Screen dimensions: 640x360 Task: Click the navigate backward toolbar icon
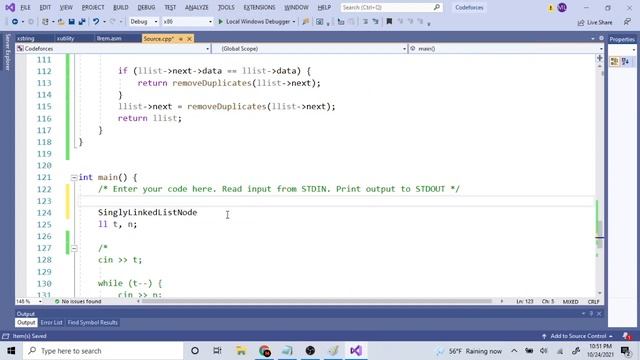coord(15,22)
